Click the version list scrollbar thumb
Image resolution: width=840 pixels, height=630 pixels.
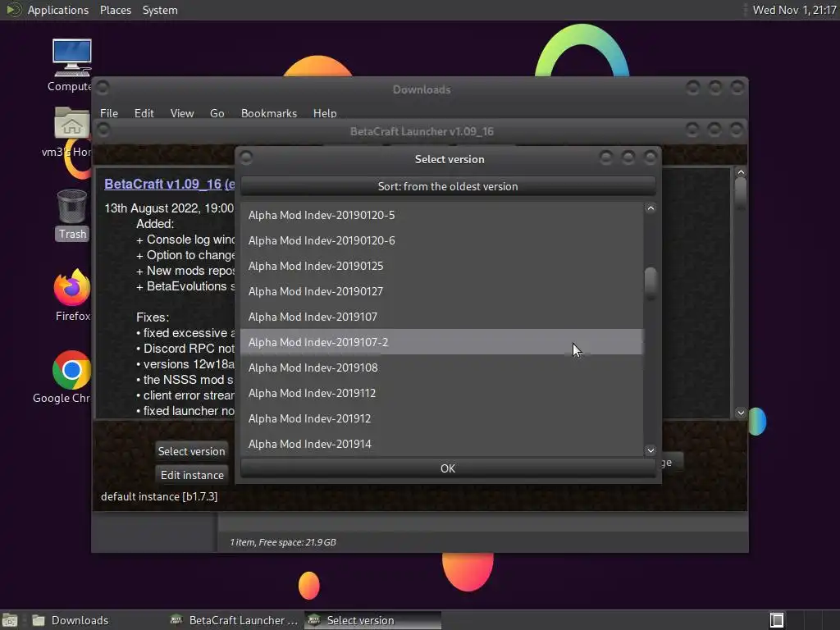pos(651,283)
